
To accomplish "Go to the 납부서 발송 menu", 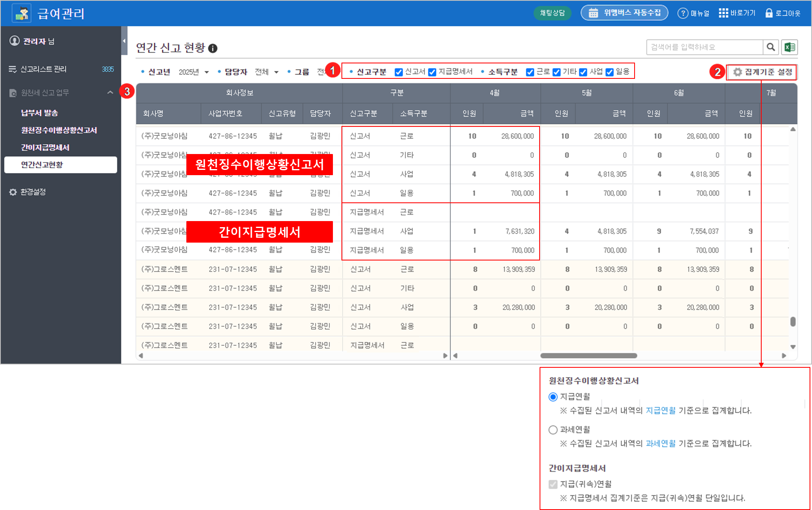I will [39, 113].
